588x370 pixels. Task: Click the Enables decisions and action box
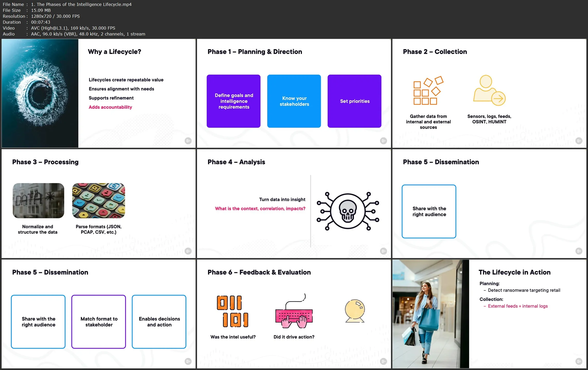tap(159, 322)
